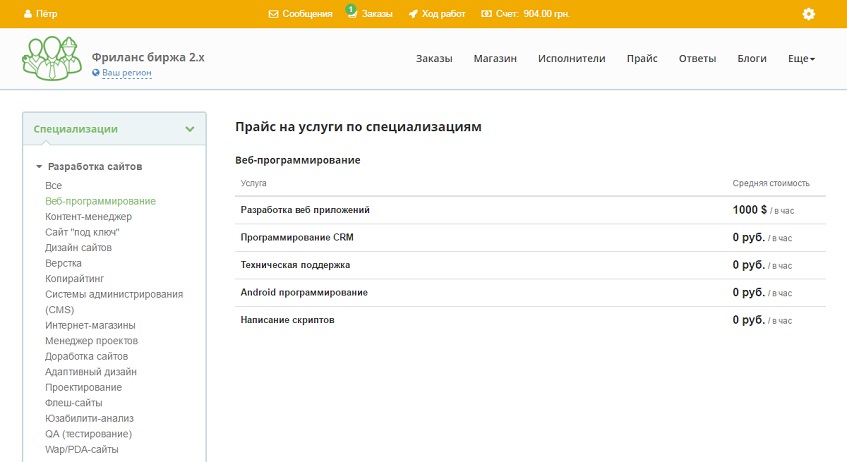Select Веб-программирование specialization
Image resolution: width=847 pixels, height=462 pixels.
100,201
